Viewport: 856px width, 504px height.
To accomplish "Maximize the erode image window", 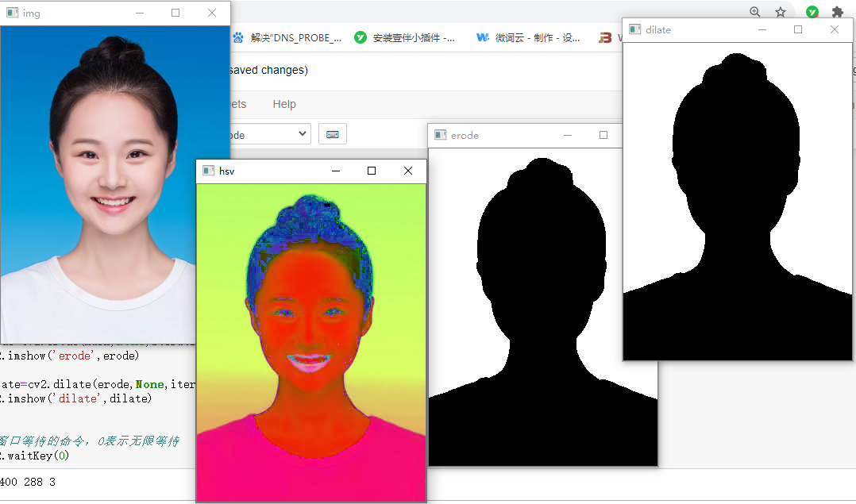I will pyautogui.click(x=603, y=135).
